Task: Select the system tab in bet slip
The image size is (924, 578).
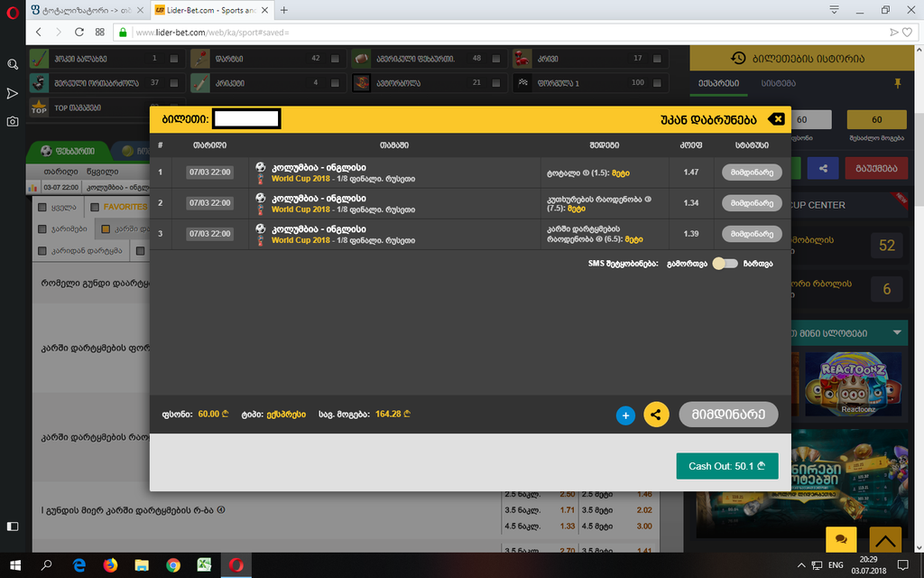Action: click(x=779, y=83)
